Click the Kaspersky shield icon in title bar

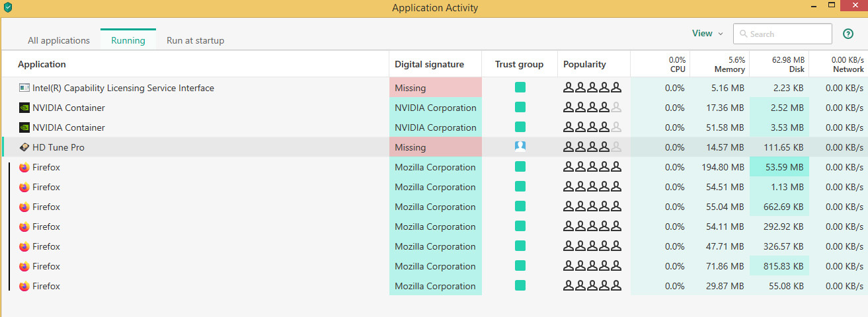(7, 8)
